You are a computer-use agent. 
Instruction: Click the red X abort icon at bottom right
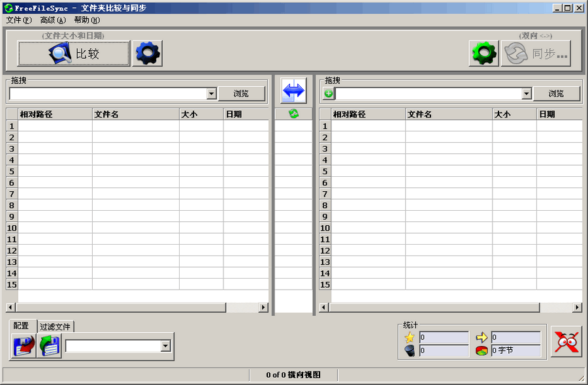tap(566, 342)
